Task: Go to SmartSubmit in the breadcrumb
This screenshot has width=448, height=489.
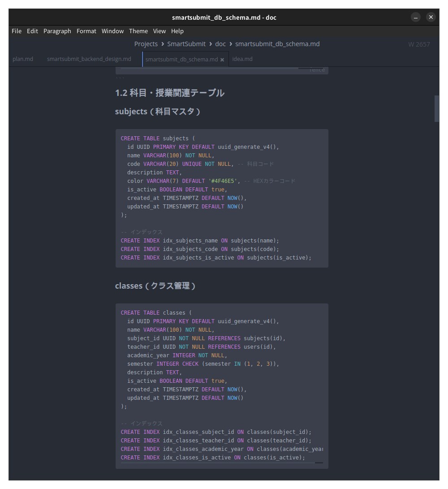Action: coord(186,44)
